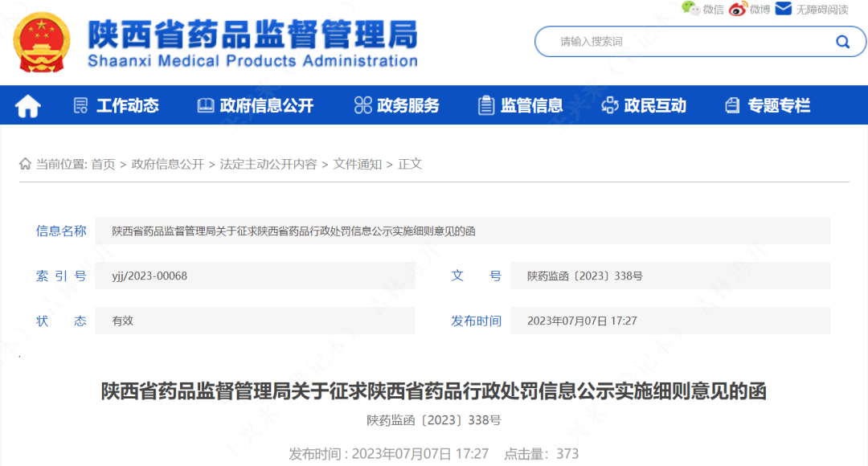Click the 政府信息公开 book icon
This screenshot has height=466, width=868.
click(x=206, y=105)
